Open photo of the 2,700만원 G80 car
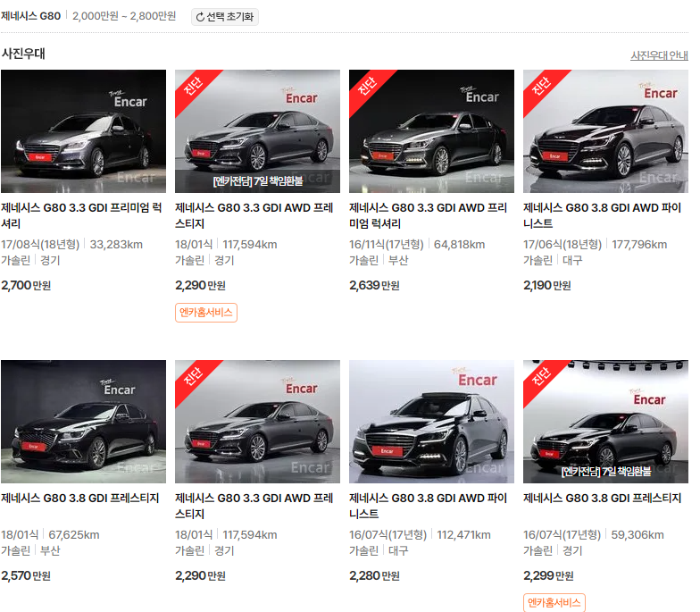Screen dimensions: 700x612 pos(84,131)
